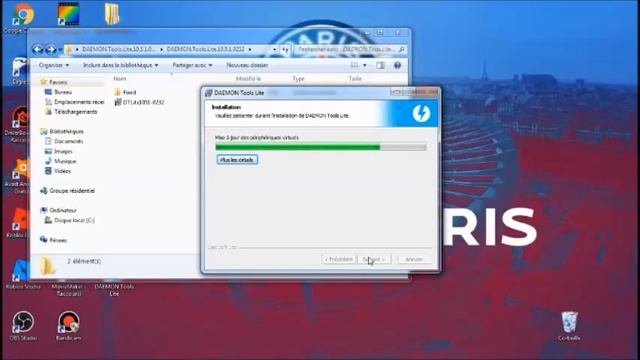
Task: Open the Google Chrome desktop shortcut
Action: tap(22, 16)
